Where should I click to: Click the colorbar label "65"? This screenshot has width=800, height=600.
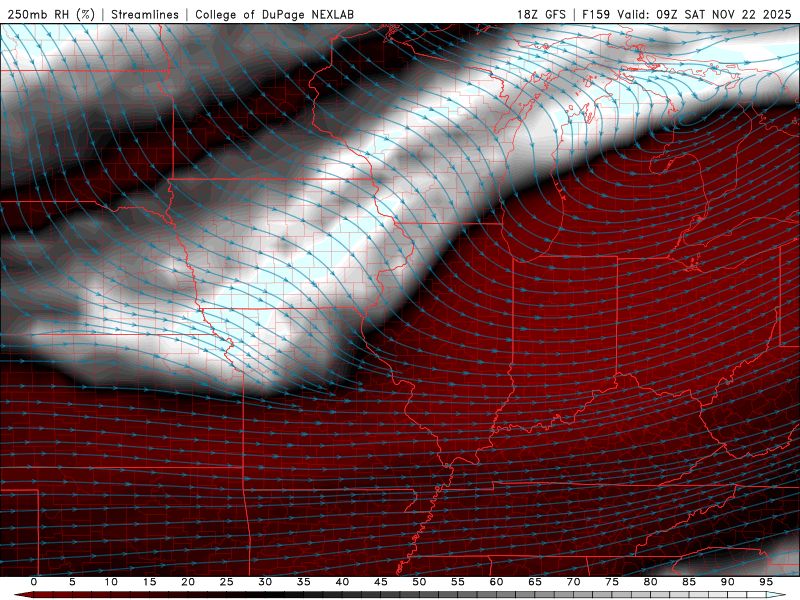[x=535, y=582]
